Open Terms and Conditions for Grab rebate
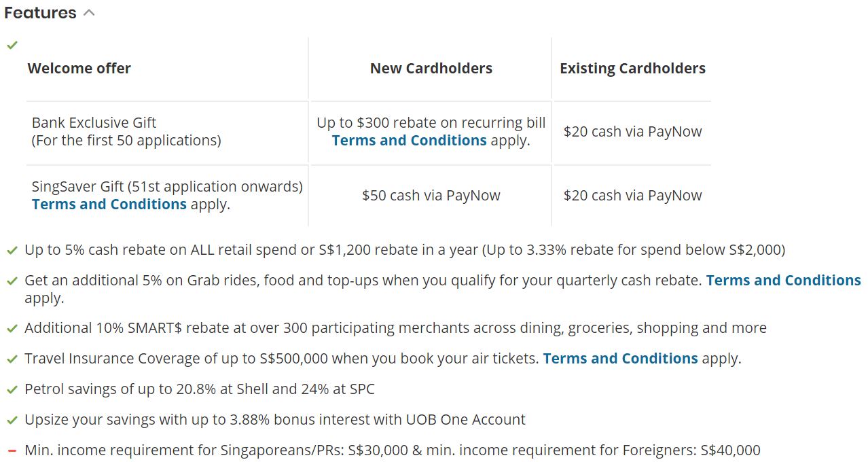 (x=783, y=281)
